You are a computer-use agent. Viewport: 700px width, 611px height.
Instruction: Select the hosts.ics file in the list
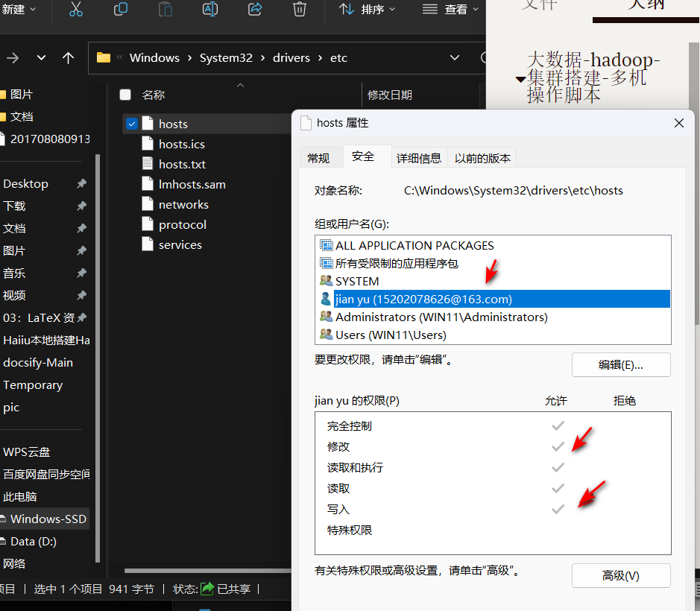point(181,144)
